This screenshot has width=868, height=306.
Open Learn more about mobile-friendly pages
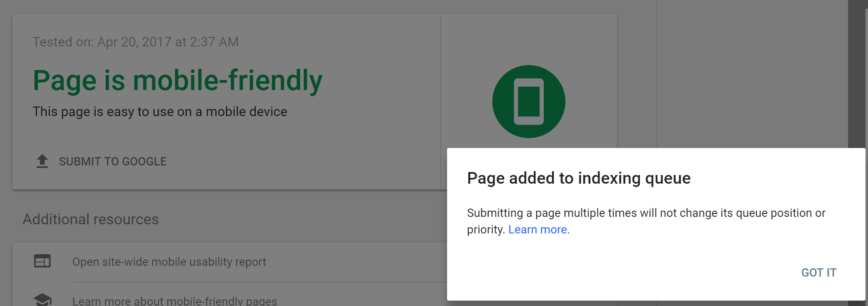click(x=174, y=301)
